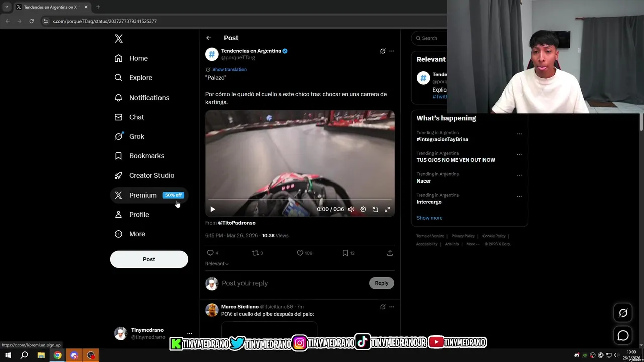Click Tendencias en Argentina profile avatar
The height and width of the screenshot is (362, 644).
(x=212, y=54)
